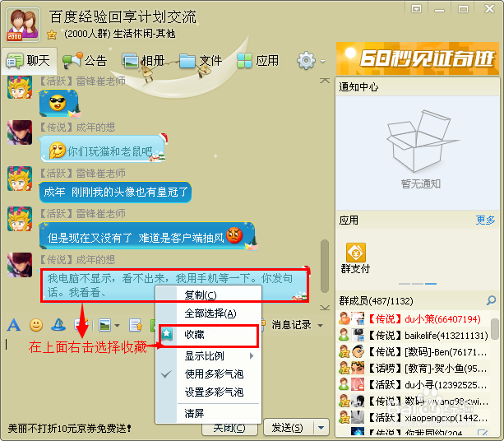
Task: Click the member list scrollbar thumb
Action: click(x=495, y=328)
